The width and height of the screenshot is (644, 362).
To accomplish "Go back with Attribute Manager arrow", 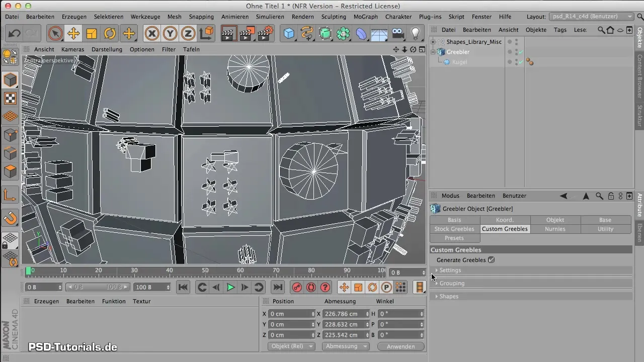I will (563, 196).
